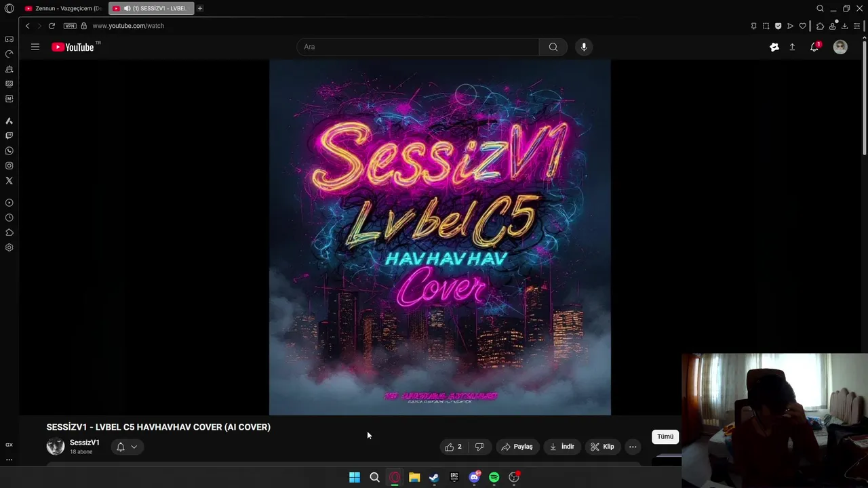Viewport: 868px width, 488px height.
Task: Click the Paylaş share button
Action: pyautogui.click(x=517, y=447)
